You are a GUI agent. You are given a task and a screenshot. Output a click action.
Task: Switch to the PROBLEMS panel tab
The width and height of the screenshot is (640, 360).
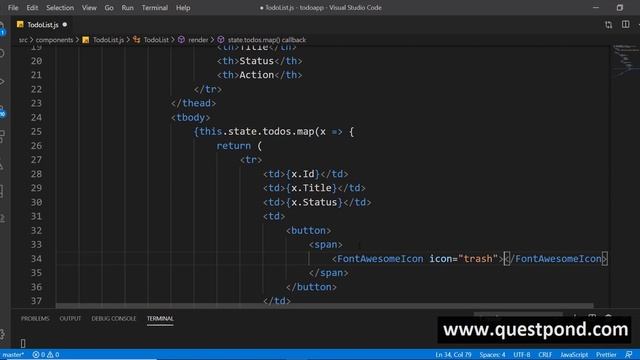point(35,318)
